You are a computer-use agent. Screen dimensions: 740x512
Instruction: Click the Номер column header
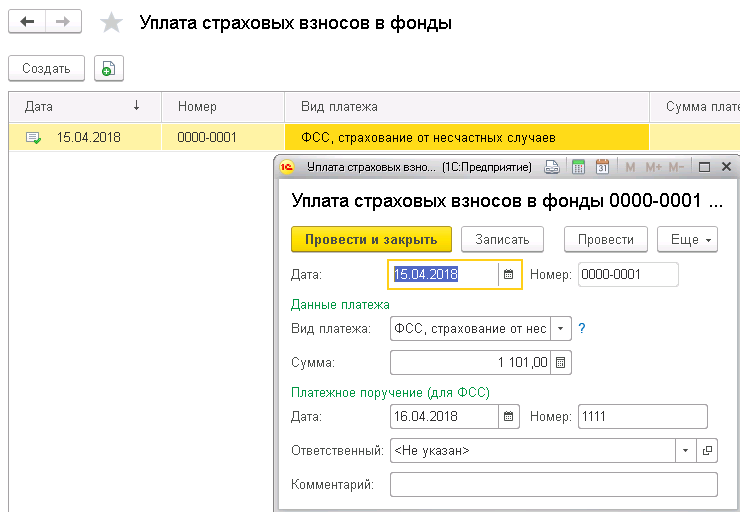(223, 107)
